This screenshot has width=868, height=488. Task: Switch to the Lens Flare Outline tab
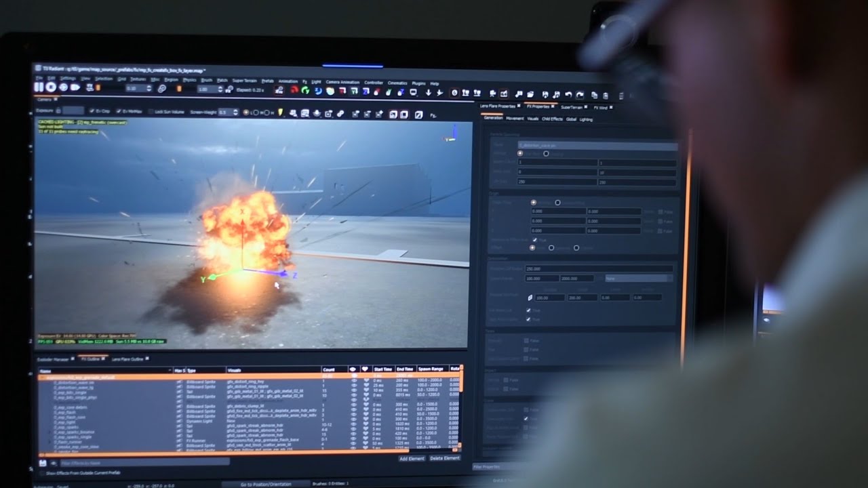click(x=127, y=359)
